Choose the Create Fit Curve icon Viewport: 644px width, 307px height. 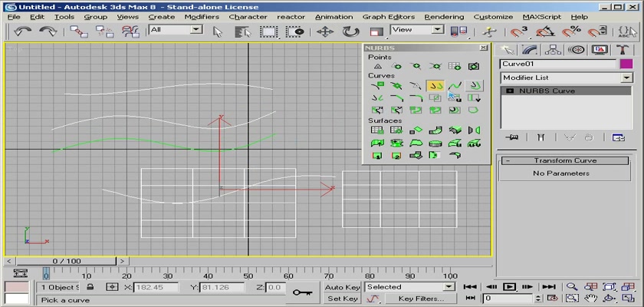(416, 85)
